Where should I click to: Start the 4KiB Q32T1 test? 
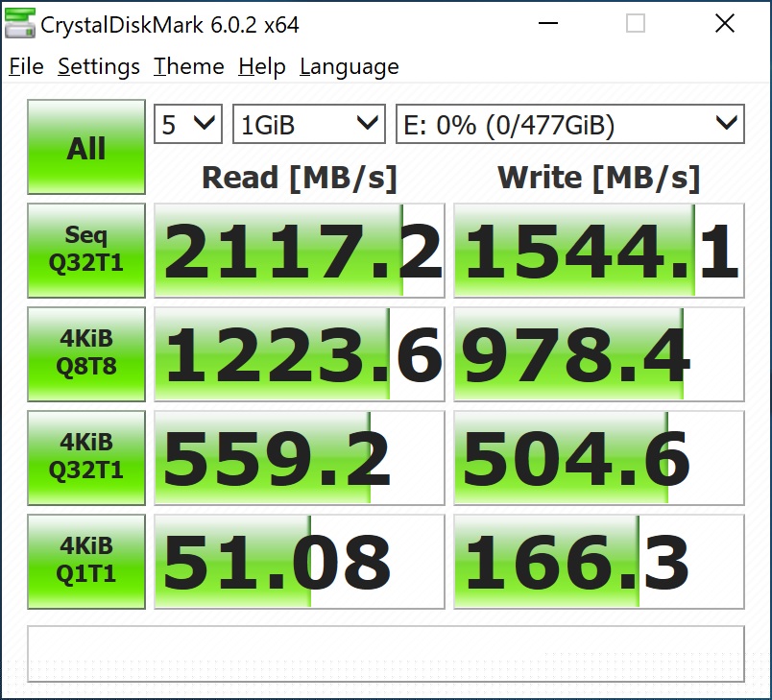pyautogui.click(x=86, y=458)
